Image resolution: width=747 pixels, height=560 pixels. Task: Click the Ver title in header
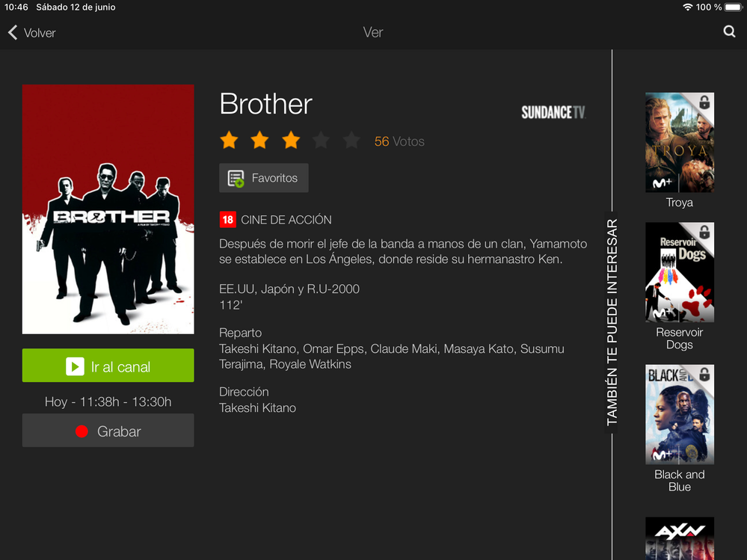373,32
